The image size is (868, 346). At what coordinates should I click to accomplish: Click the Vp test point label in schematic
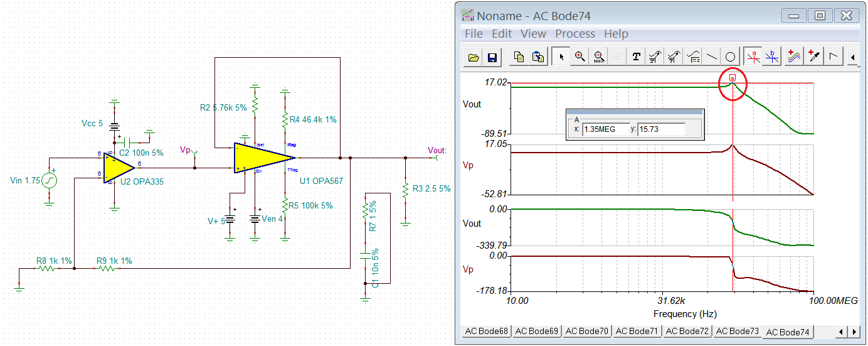click(x=186, y=149)
